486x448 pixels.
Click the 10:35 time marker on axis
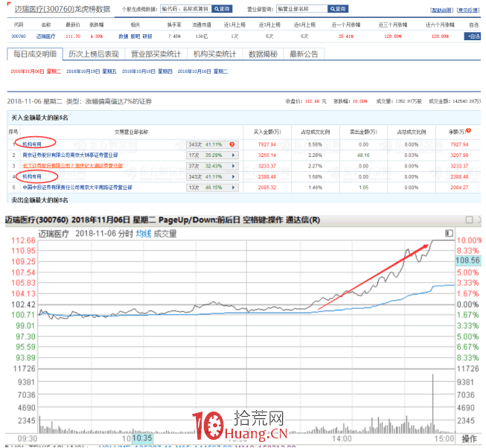tap(143, 438)
